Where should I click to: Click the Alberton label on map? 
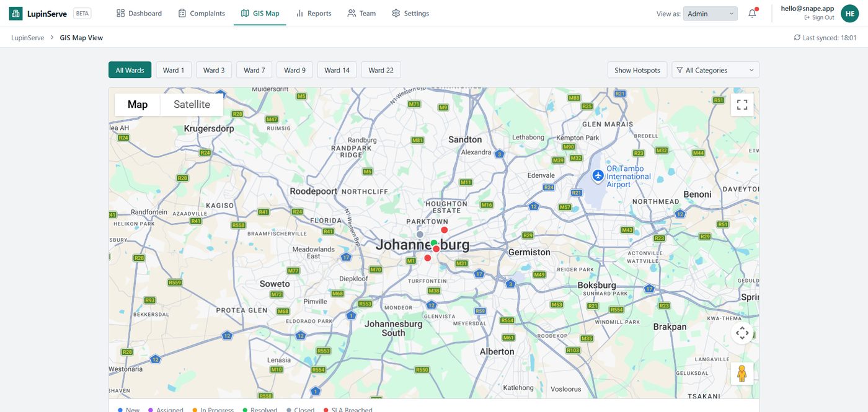tap(497, 351)
